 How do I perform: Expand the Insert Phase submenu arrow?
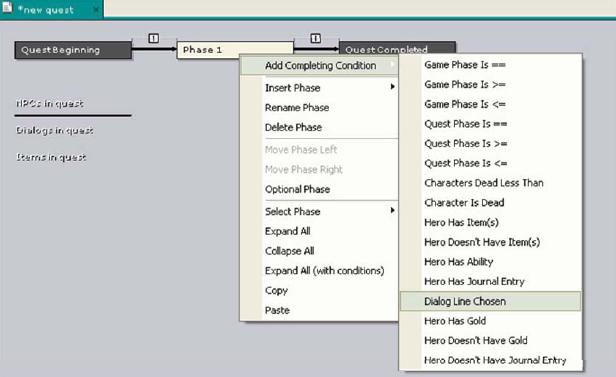click(392, 87)
